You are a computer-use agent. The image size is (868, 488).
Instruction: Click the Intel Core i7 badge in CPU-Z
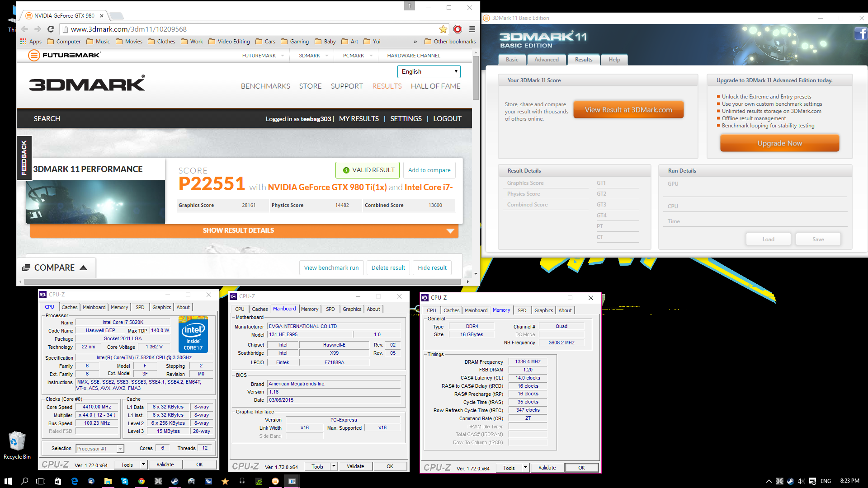point(193,334)
